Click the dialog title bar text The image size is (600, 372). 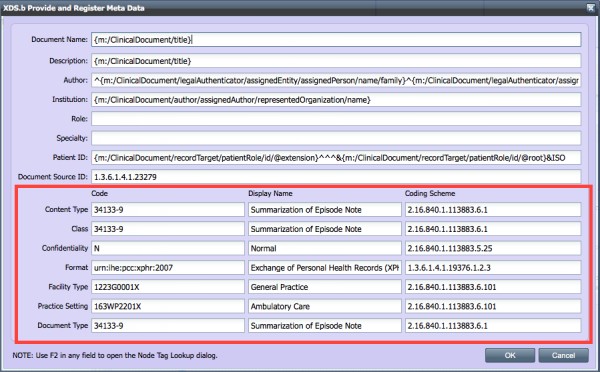[74, 8]
